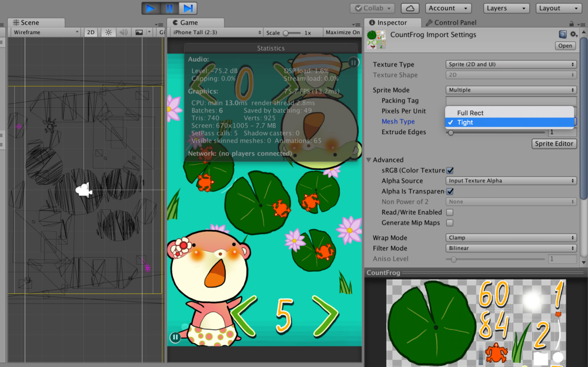Image resolution: width=588 pixels, height=367 pixels.
Task: Enable the Read/Write Enabled checkbox
Action: [x=450, y=212]
